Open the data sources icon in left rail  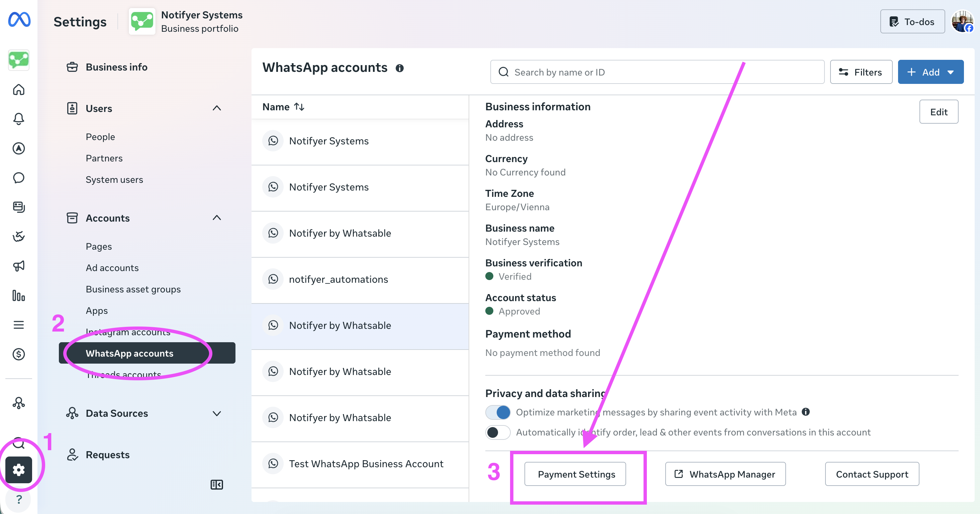tap(19, 403)
